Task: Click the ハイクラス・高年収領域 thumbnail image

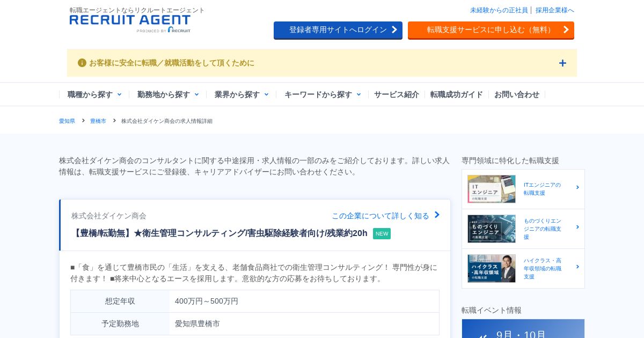Action: click(x=492, y=268)
